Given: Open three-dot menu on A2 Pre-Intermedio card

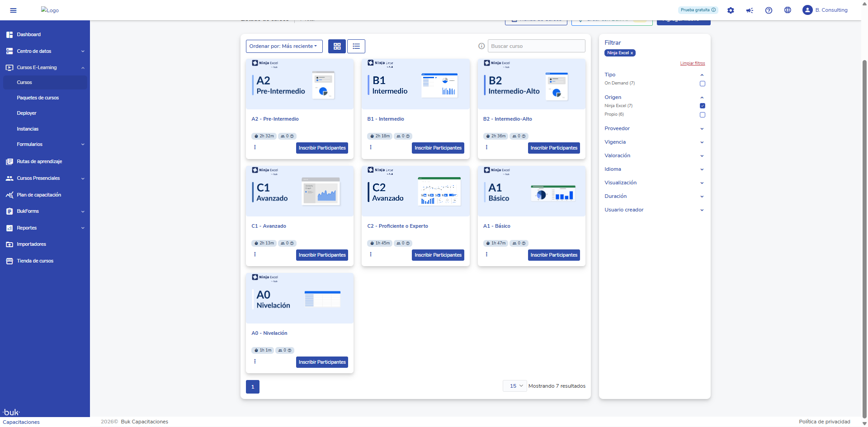Looking at the screenshot, I should pos(255,147).
